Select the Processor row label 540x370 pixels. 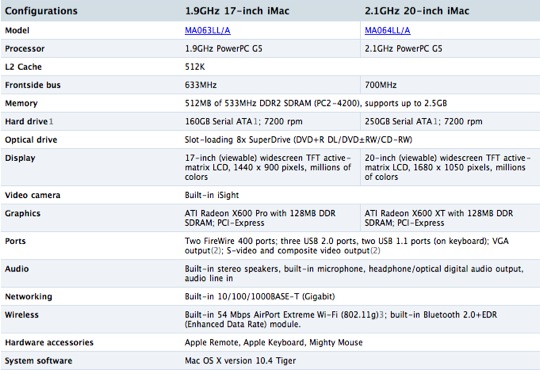pyautogui.click(x=25, y=49)
